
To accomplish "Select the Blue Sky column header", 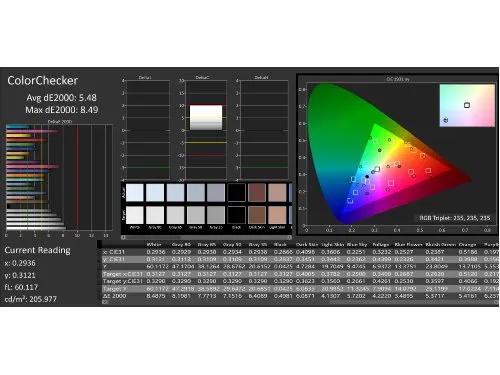I will click(357, 245).
